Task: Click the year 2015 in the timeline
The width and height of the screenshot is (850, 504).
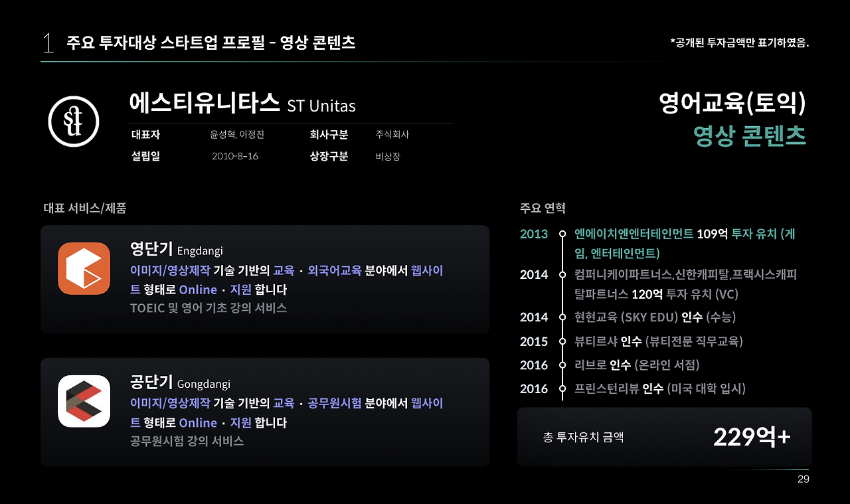Action: tap(534, 341)
